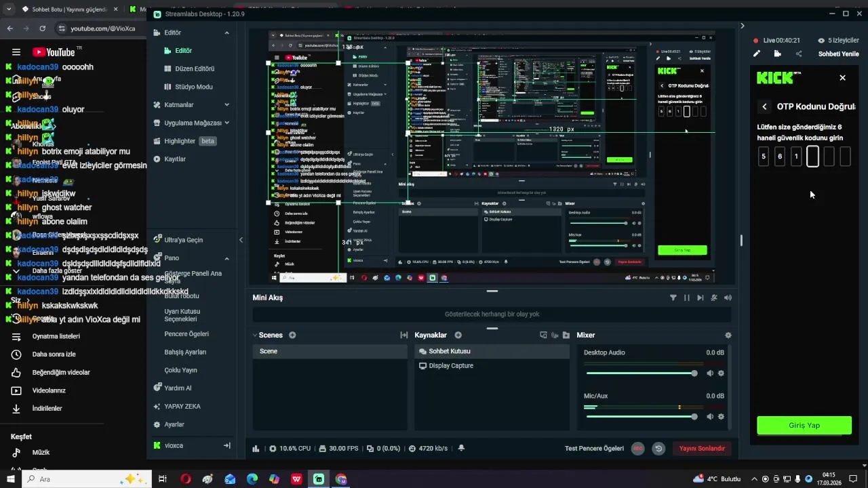Open audio source icon in Kaynaklar header

[x=555, y=335]
